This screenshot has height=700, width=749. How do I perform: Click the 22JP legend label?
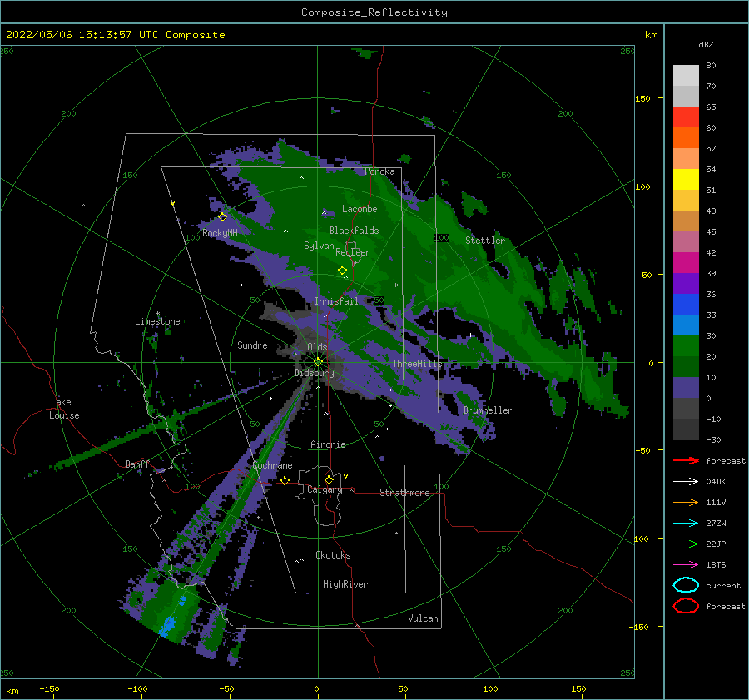pyautogui.click(x=716, y=544)
